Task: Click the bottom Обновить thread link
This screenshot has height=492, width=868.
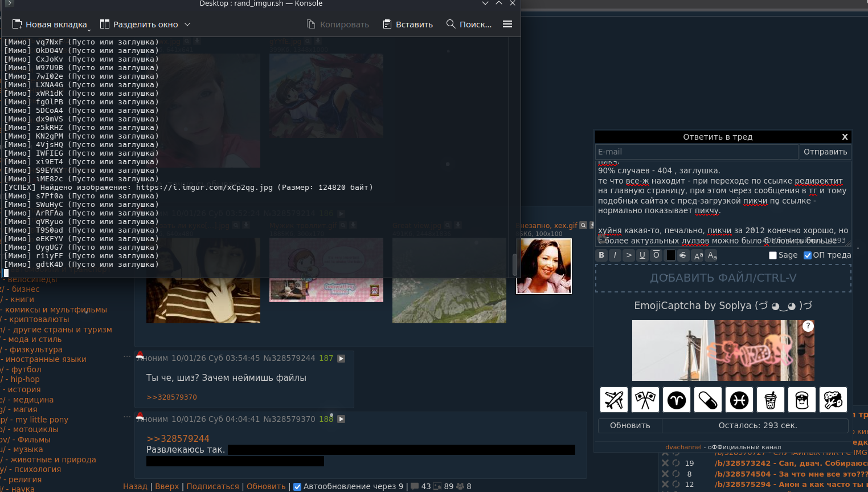Action: point(266,487)
